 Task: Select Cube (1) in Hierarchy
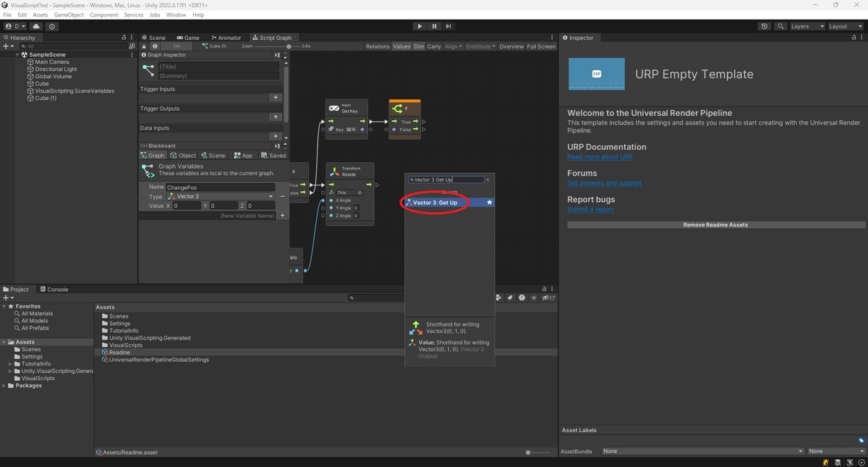click(x=46, y=98)
